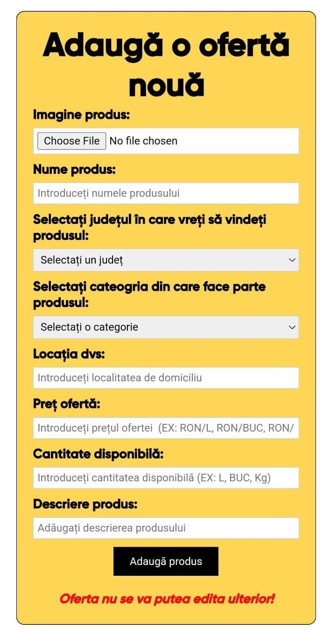Click the "Imagine produs:" label
The height and width of the screenshot is (644, 330).
click(81, 114)
